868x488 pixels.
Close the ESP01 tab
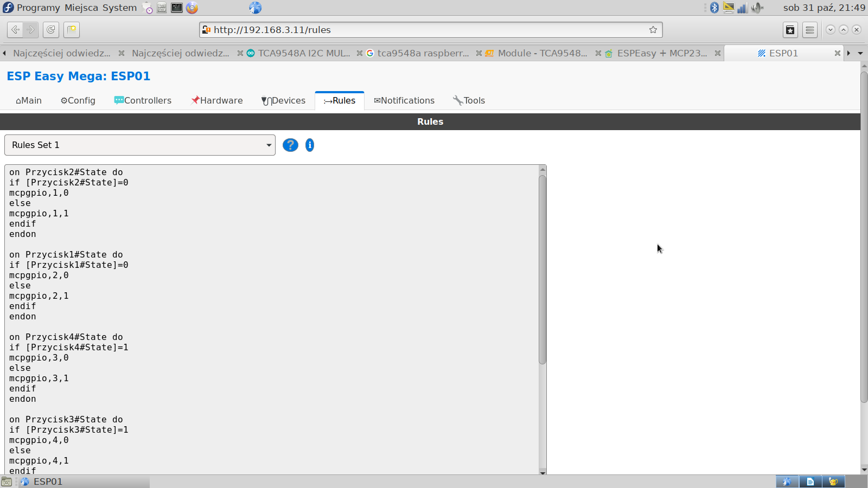click(837, 53)
